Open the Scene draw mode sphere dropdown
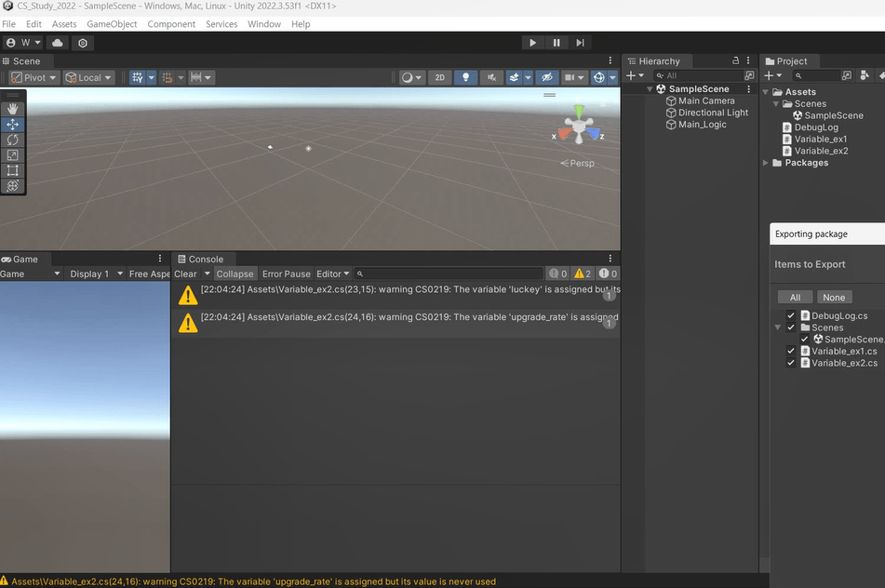This screenshot has height=588, width=885. [411, 78]
